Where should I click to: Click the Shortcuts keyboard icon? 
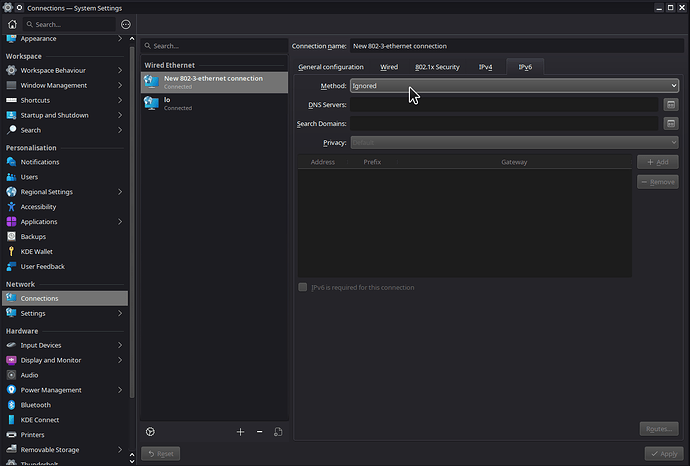(x=11, y=100)
